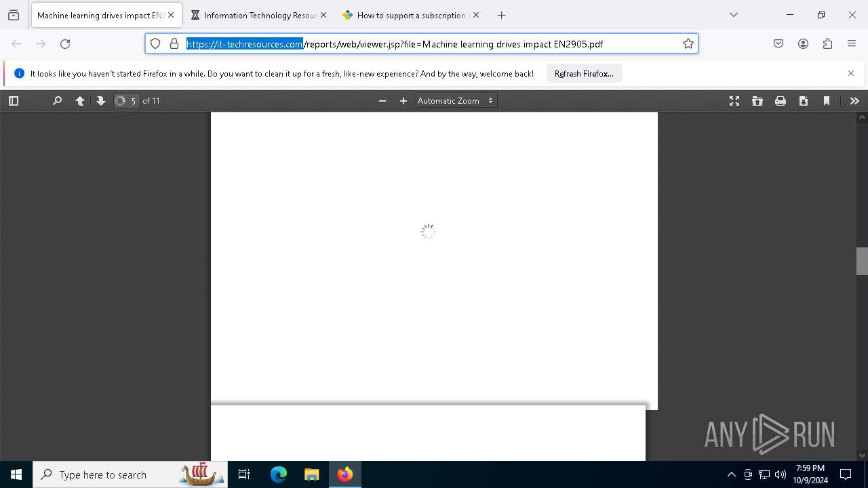Open a file in the PDF viewer
The image size is (868, 488).
coord(757,101)
